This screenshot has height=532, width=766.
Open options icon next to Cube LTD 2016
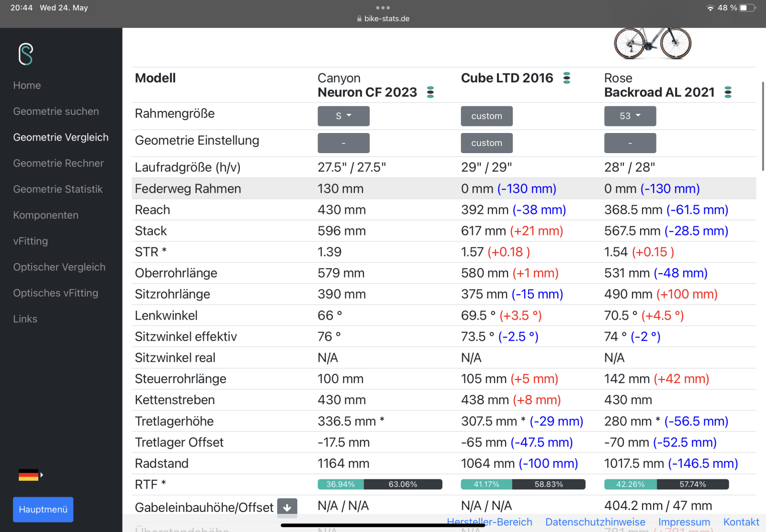[566, 78]
